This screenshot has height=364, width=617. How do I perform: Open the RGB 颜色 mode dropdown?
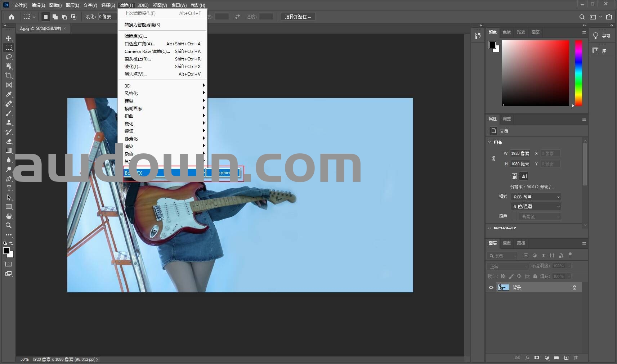[536, 197]
